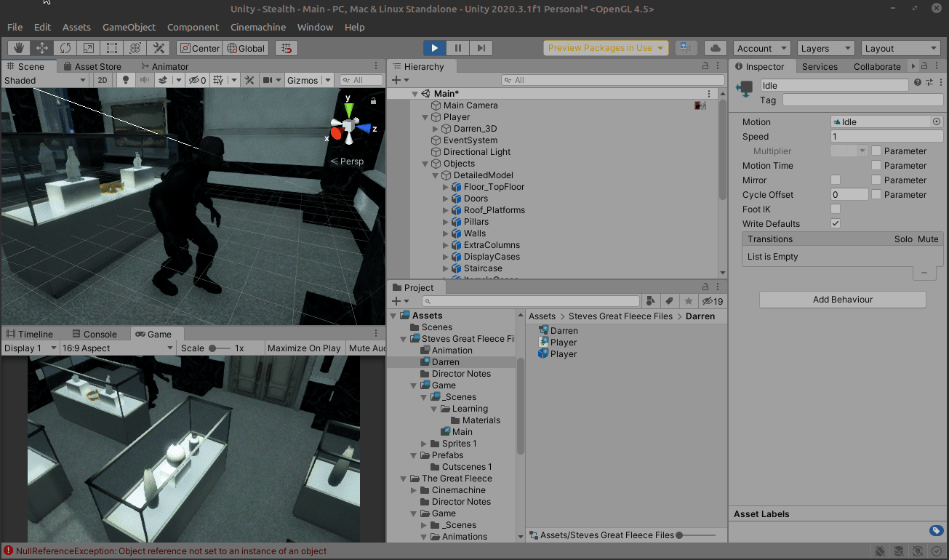Open the Display 1 dropdown
The image size is (949, 560).
coord(31,348)
